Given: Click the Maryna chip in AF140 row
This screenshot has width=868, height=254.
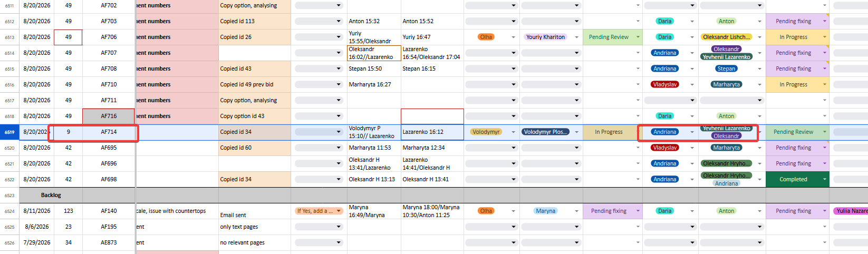Looking at the screenshot, I should (x=545, y=211).
